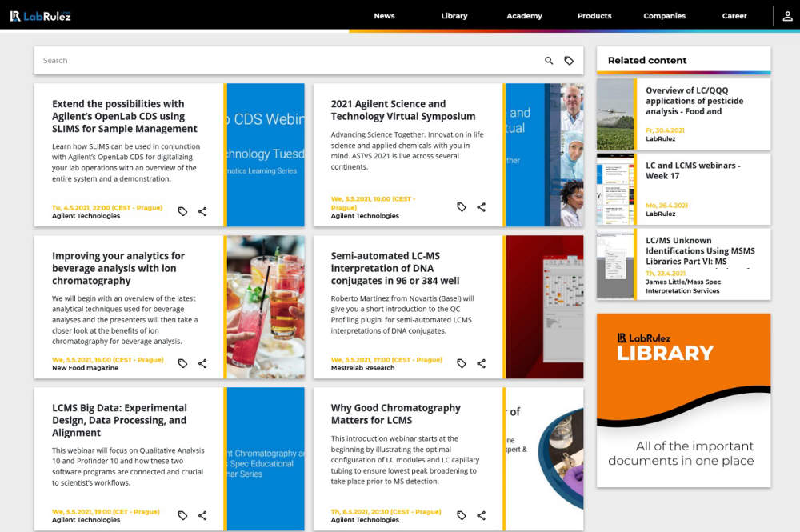Click the tag filter icon in search bar
Screen dimensions: 800x532
[x=569, y=61]
